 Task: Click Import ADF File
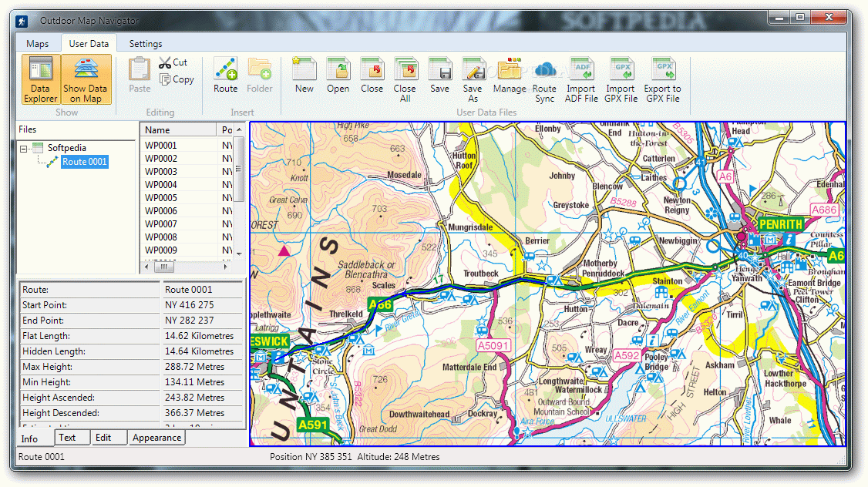[x=581, y=79]
